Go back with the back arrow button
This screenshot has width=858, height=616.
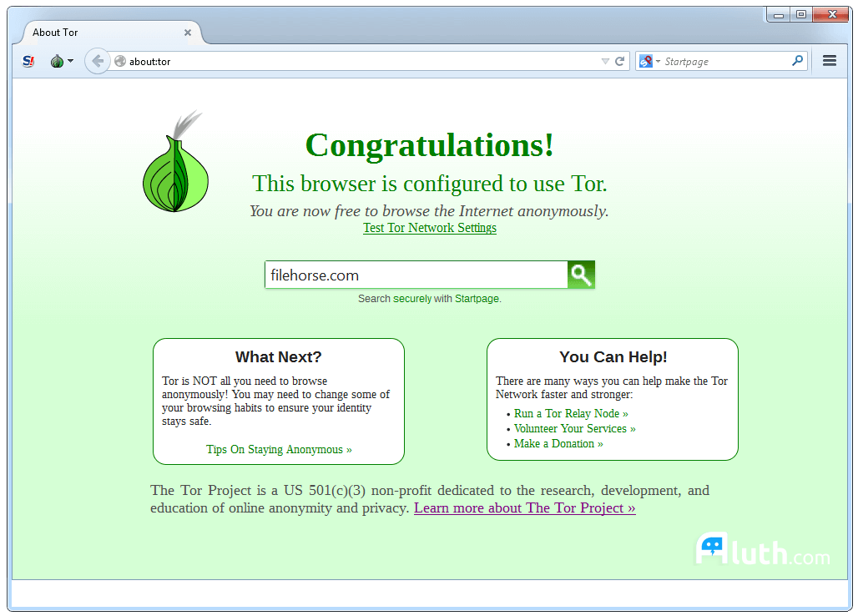(98, 61)
